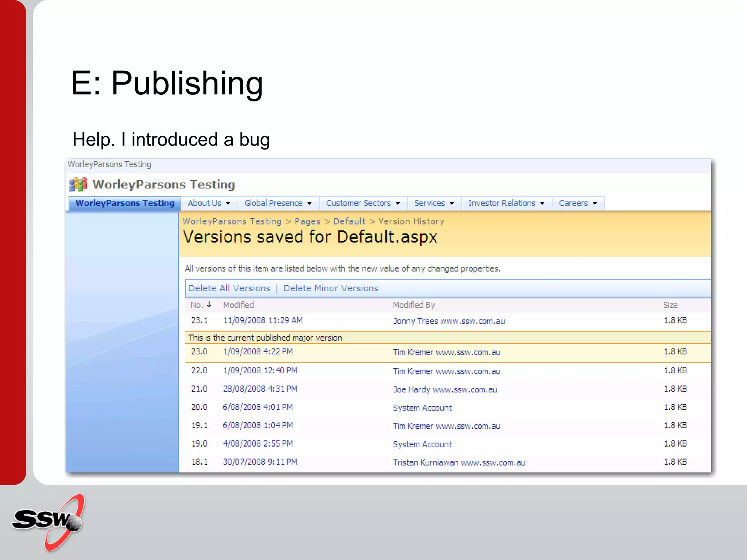
Task: Open version dated 4/08/2008 2:55 PM
Action: (x=258, y=443)
